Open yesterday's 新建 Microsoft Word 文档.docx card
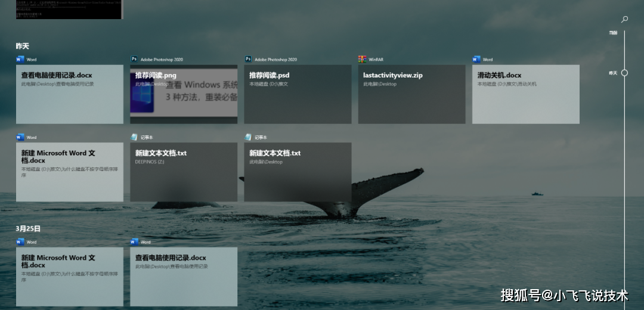 [x=69, y=172]
